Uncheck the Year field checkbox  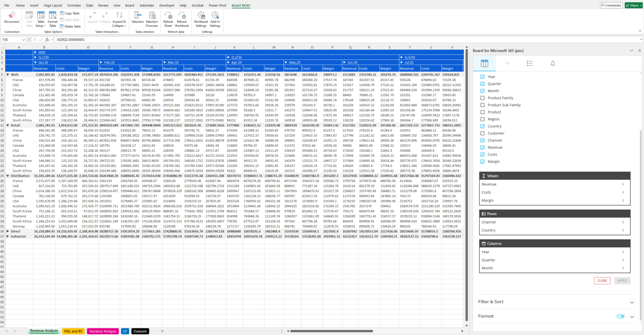[x=482, y=77]
